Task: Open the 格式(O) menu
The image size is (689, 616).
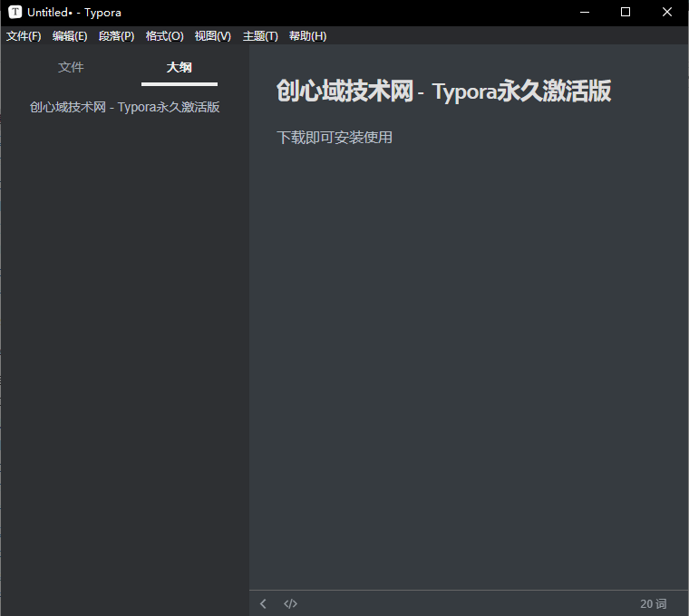Action: coord(165,36)
